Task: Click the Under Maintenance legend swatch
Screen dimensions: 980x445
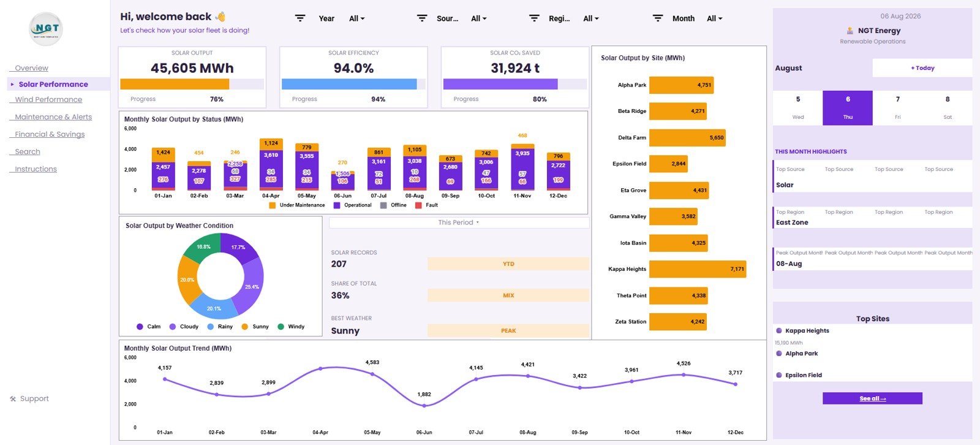Action: 272,205
